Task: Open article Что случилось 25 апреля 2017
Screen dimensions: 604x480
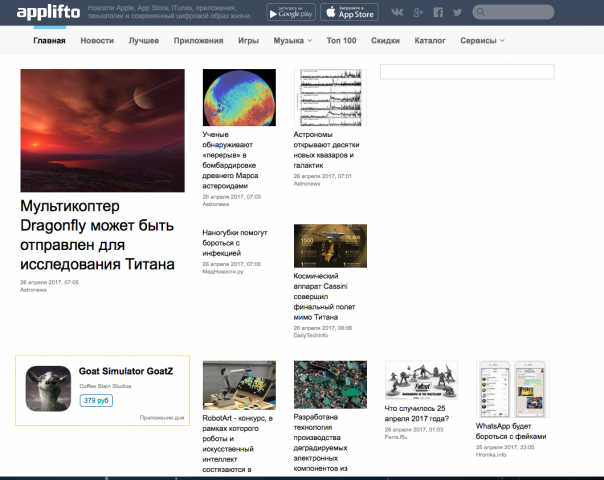Action: tap(417, 413)
